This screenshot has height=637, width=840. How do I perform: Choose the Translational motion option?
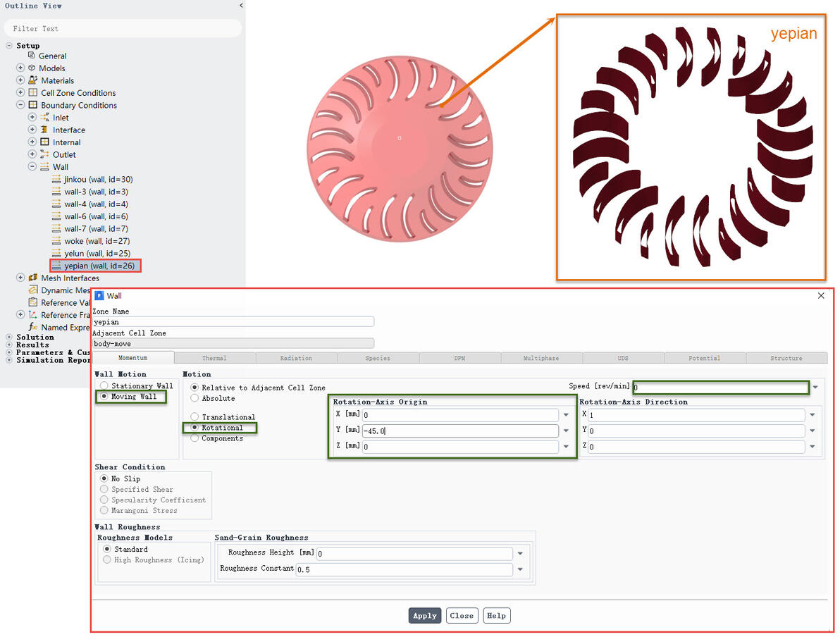point(194,417)
